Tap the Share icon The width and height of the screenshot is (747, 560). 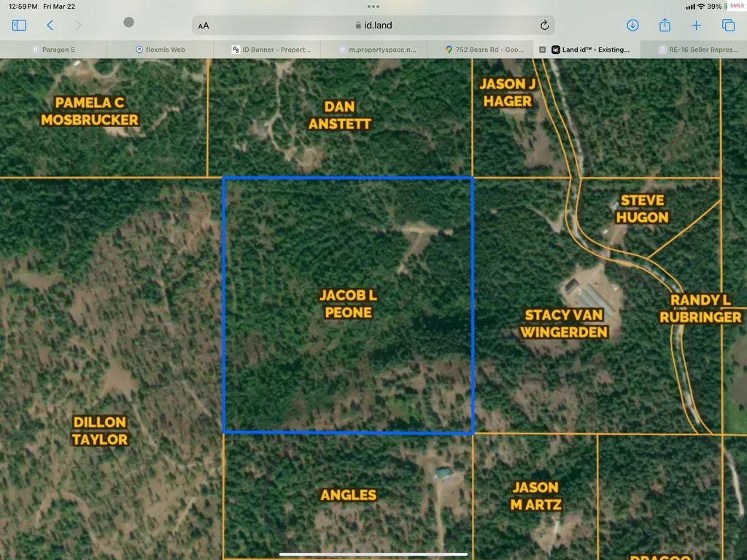(x=665, y=26)
